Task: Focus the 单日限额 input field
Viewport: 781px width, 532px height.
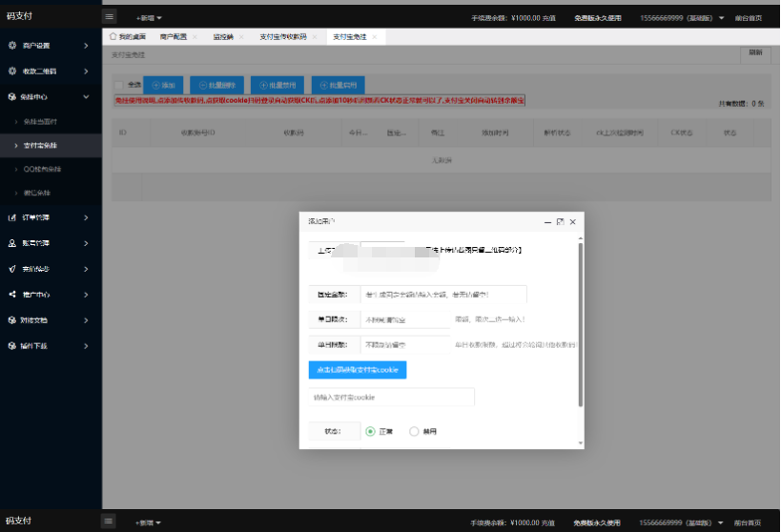Action: (x=405, y=345)
